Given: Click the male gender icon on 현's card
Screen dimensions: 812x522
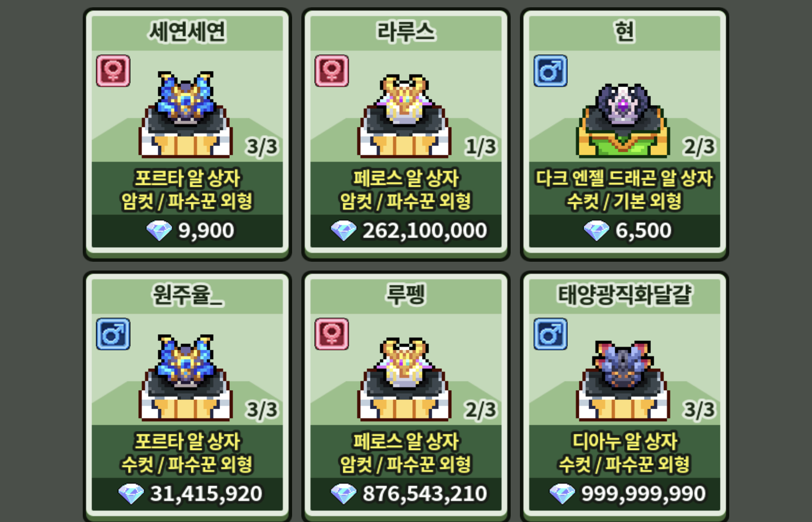Looking at the screenshot, I should tap(550, 71).
